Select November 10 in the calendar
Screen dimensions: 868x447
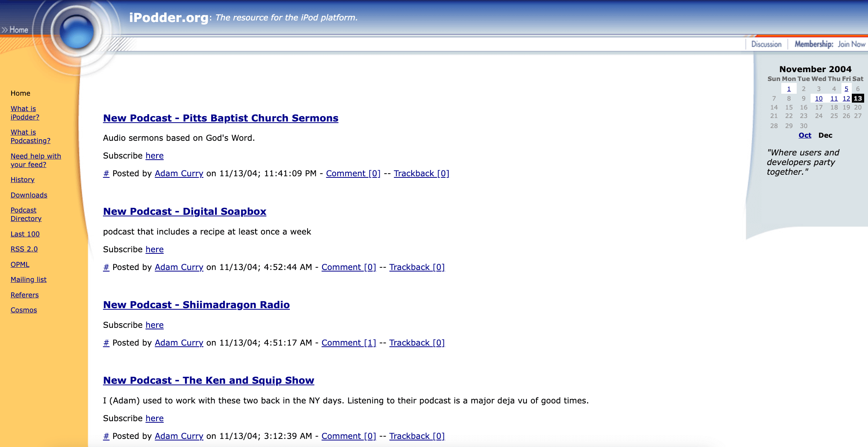[819, 98]
